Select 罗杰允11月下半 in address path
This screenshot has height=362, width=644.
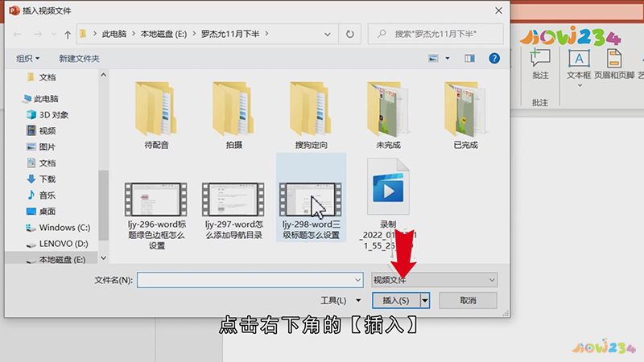pyautogui.click(x=230, y=34)
